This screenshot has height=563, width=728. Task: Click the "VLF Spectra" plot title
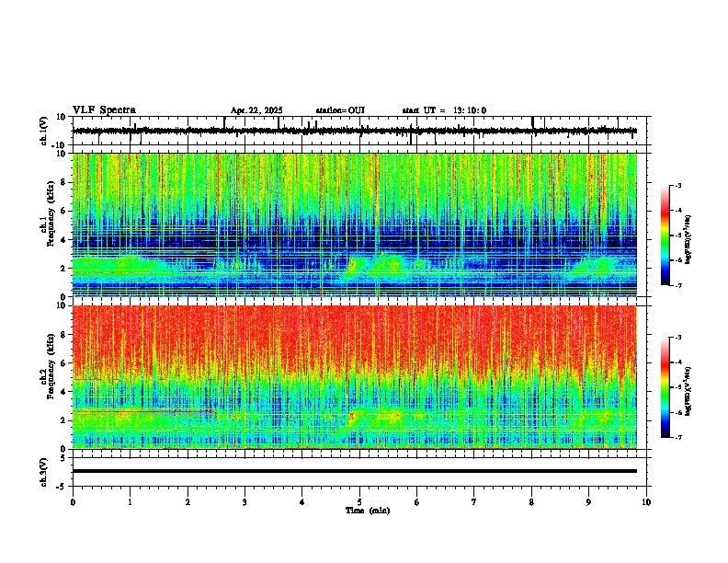coord(104,110)
